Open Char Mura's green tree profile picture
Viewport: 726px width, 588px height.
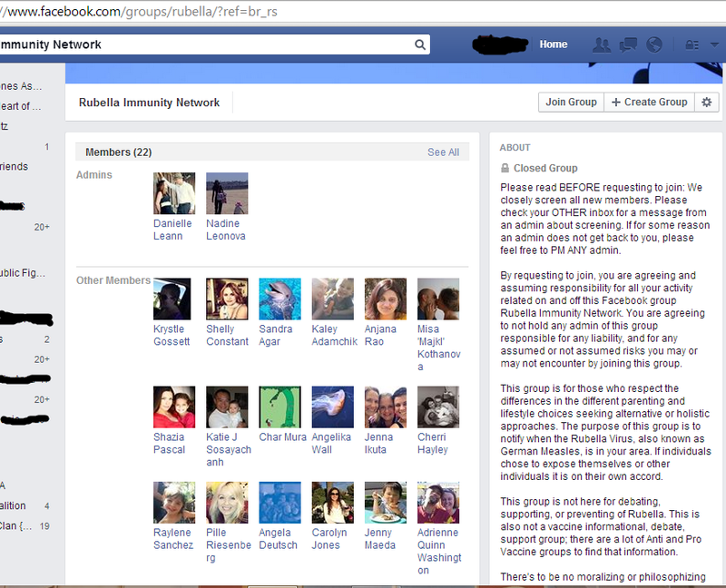coord(280,407)
